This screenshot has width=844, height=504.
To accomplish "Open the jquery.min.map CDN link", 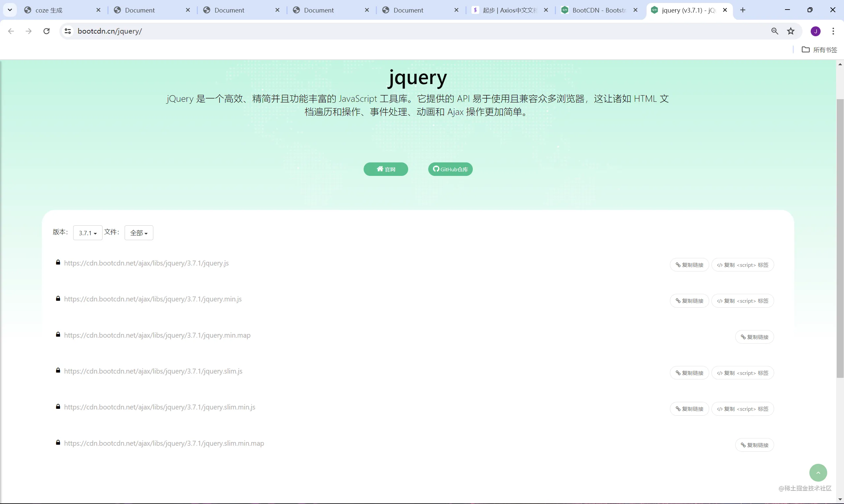I will (157, 335).
